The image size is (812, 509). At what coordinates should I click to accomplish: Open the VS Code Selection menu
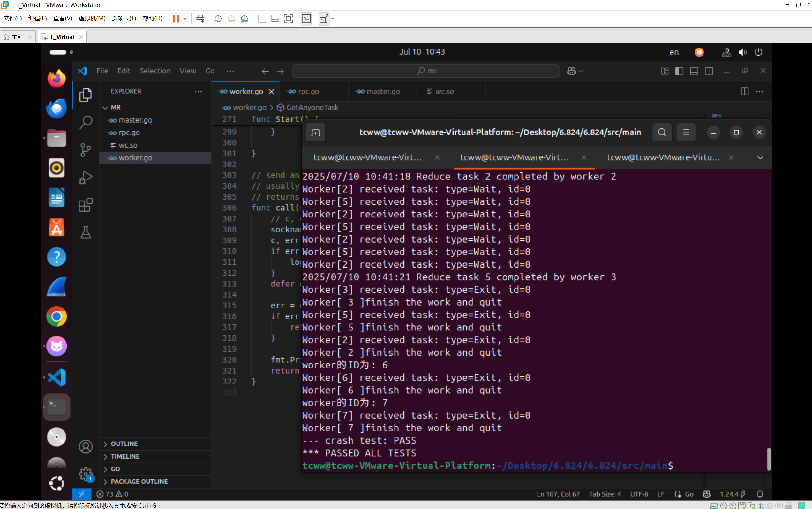(x=155, y=71)
